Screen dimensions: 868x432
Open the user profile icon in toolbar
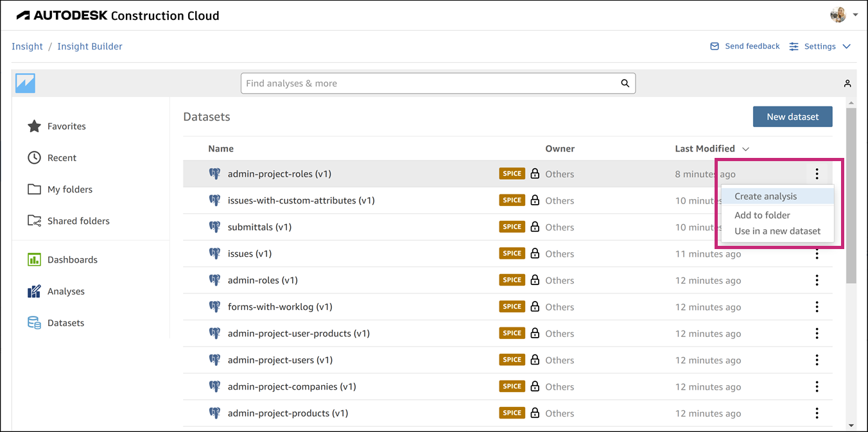point(847,83)
